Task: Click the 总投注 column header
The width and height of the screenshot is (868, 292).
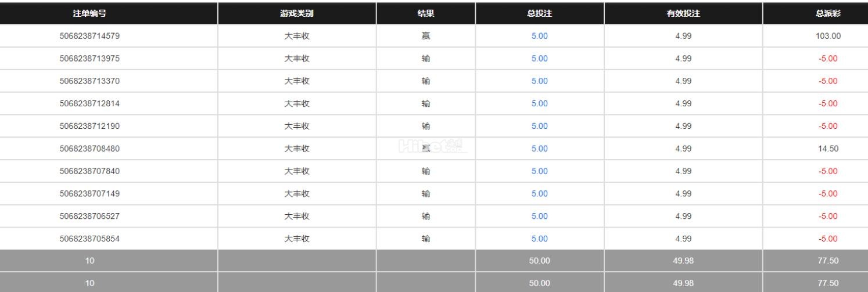Action: [539, 14]
